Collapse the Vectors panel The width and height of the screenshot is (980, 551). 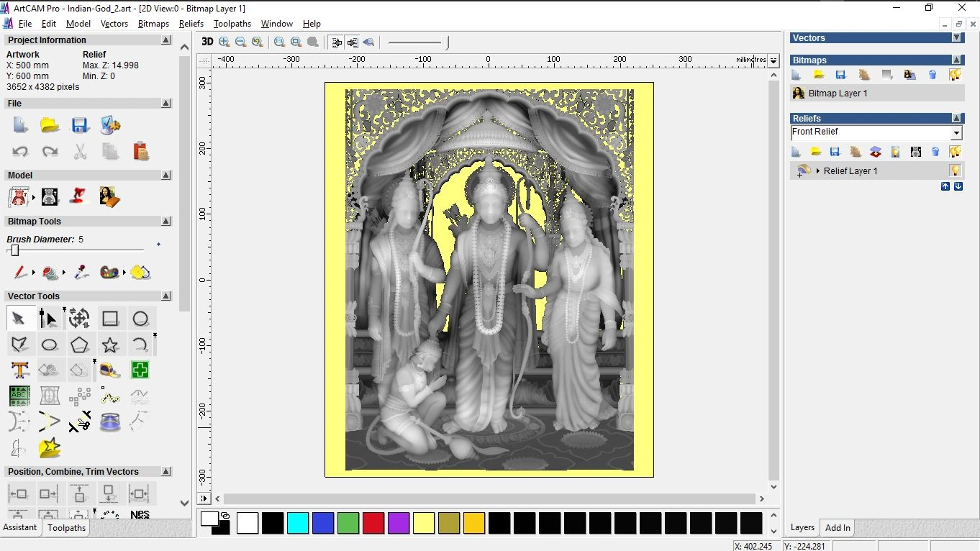pos(955,37)
